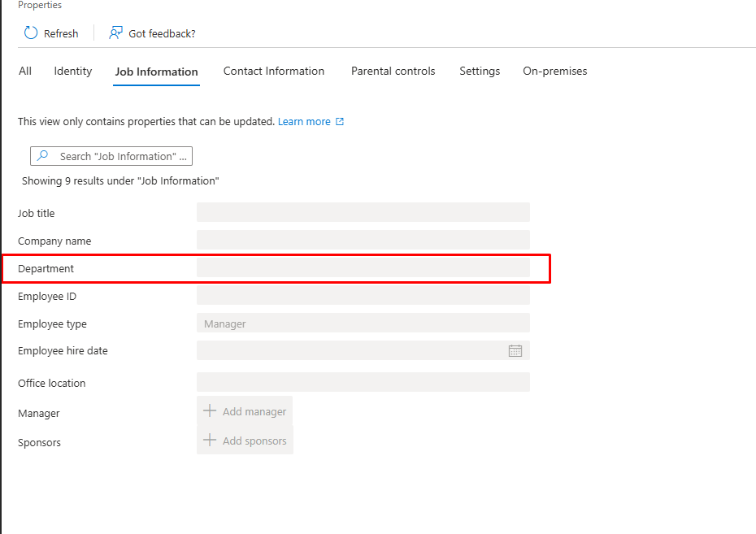756x534 pixels.
Task: Open the calendar picker for Employee hire date
Action: [515, 351]
